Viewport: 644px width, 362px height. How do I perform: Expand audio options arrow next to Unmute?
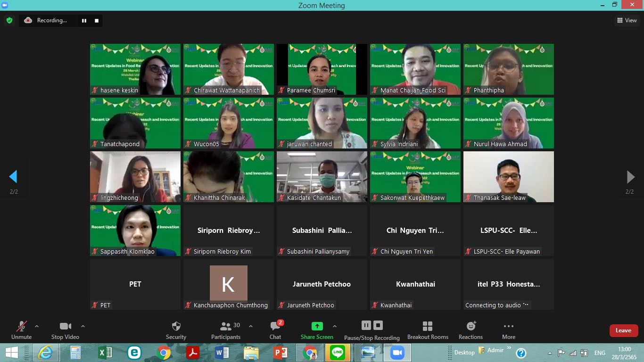coord(37,326)
